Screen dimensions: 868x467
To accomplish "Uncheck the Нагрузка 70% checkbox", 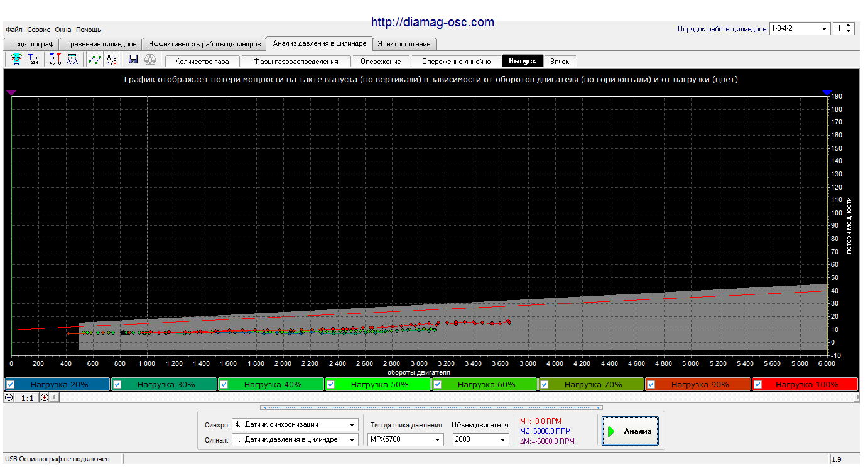I will (545, 384).
